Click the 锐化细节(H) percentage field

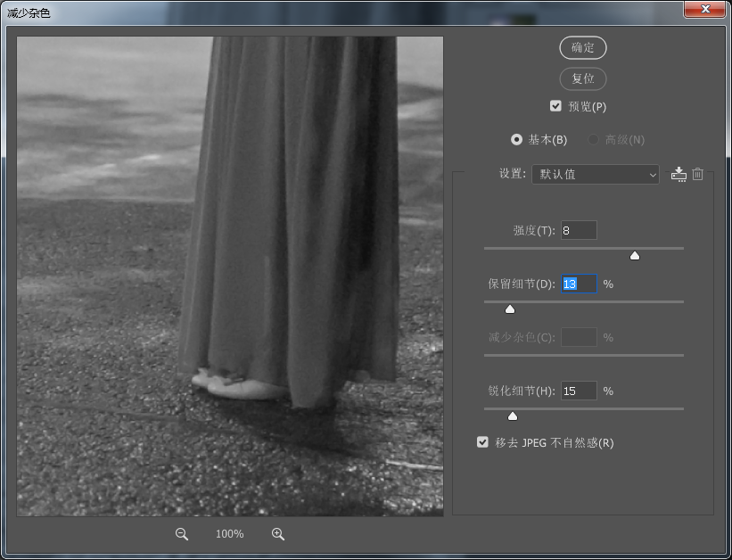pos(579,391)
